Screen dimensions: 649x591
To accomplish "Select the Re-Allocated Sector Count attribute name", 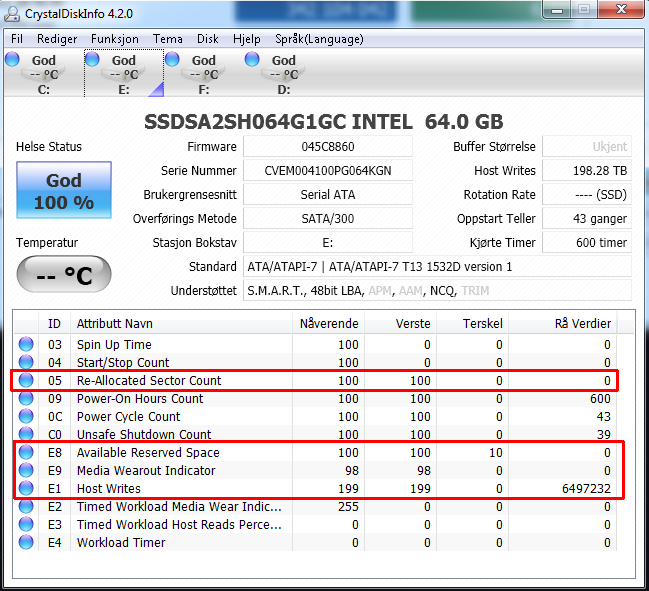I will [x=149, y=380].
